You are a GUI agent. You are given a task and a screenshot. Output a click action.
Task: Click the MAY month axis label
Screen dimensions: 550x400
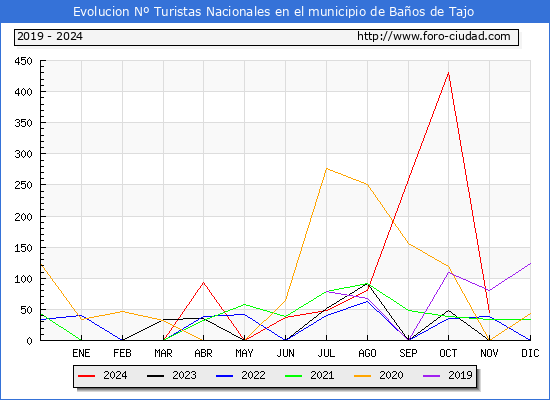[x=244, y=353]
